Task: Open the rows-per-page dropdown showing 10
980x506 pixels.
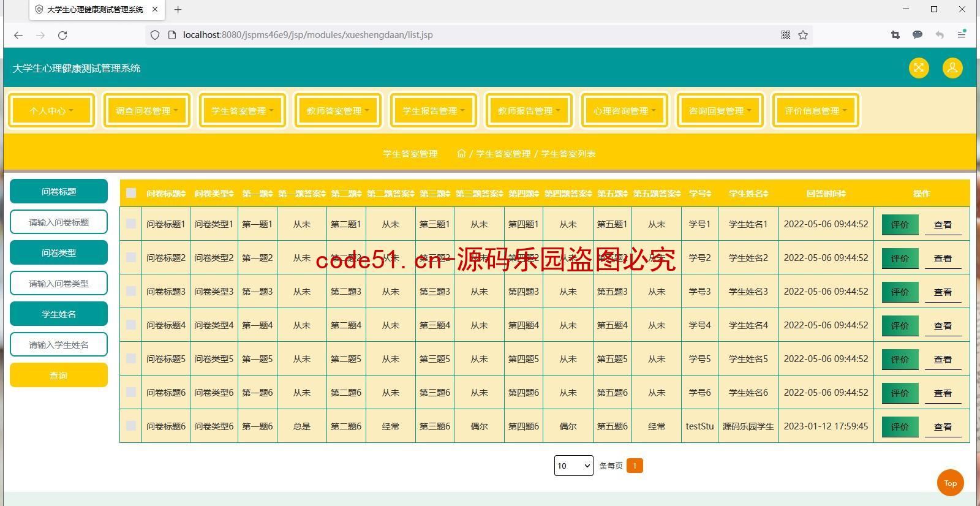Action: 573,466
